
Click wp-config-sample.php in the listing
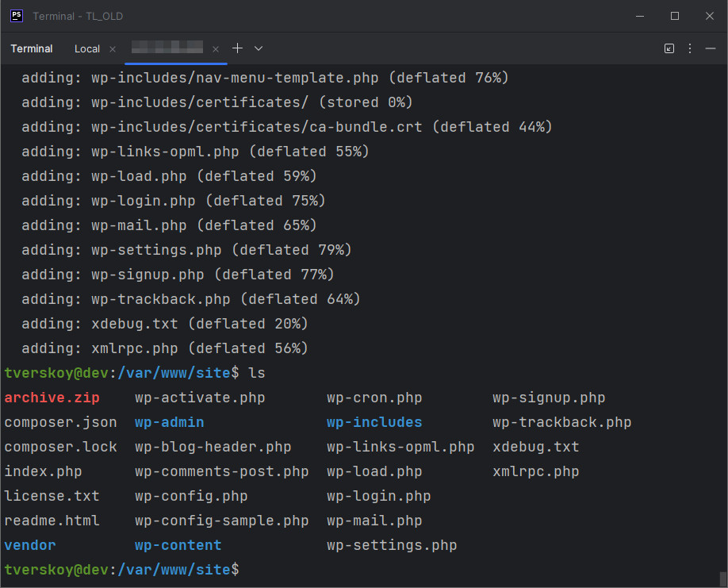click(x=222, y=521)
